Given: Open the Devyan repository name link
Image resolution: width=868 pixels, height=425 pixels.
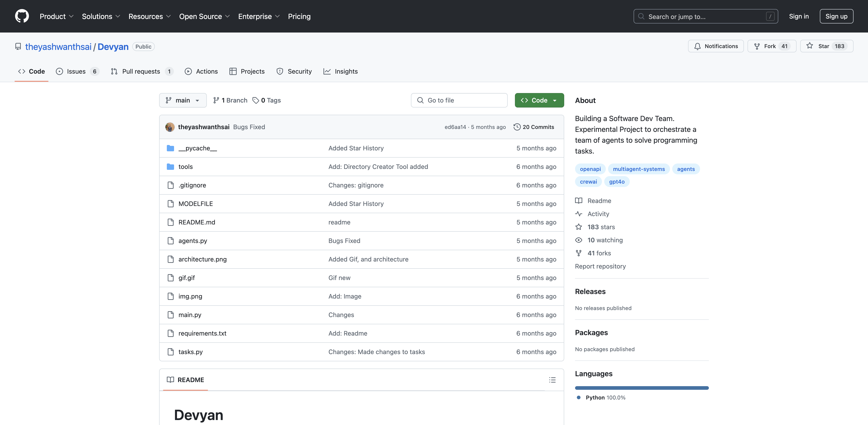Looking at the screenshot, I should tap(113, 47).
